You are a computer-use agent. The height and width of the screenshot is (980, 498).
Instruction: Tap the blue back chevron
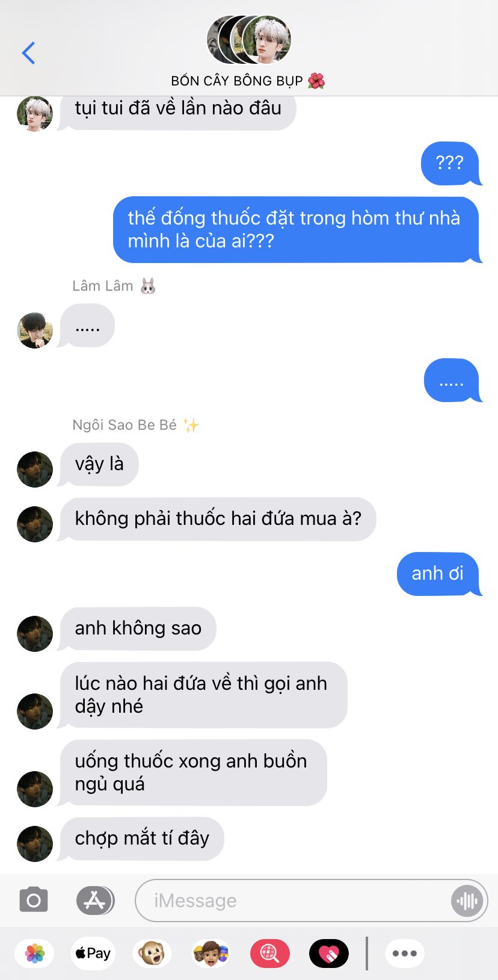click(x=28, y=53)
